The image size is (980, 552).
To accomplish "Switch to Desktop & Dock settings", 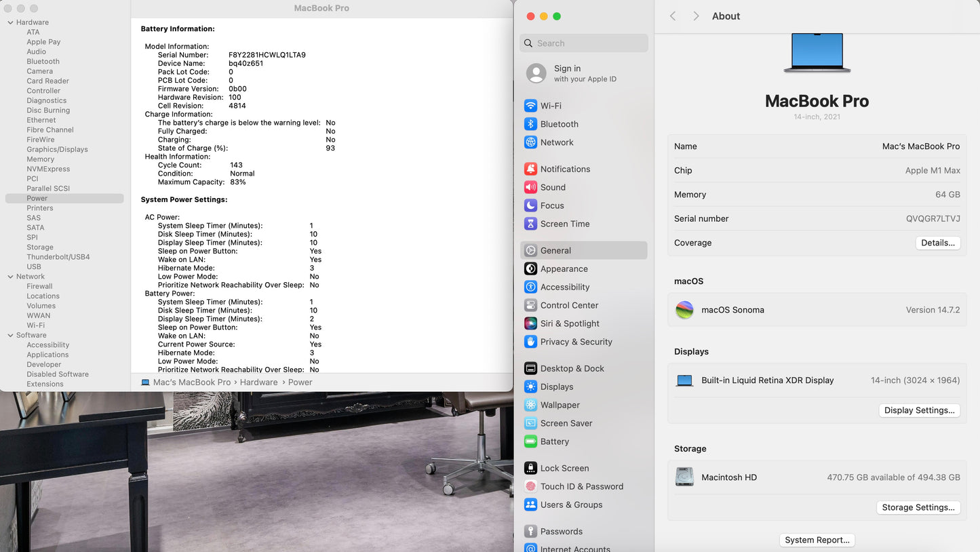I will [x=572, y=368].
